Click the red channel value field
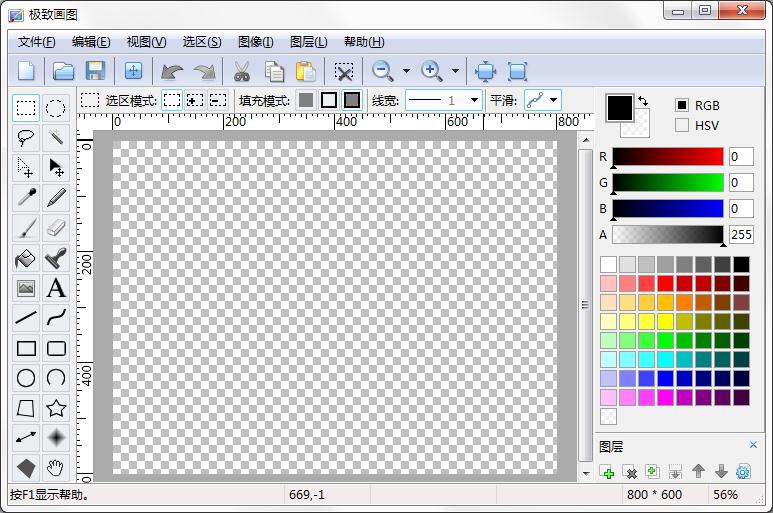Image resolution: width=773 pixels, height=513 pixels. [740, 157]
